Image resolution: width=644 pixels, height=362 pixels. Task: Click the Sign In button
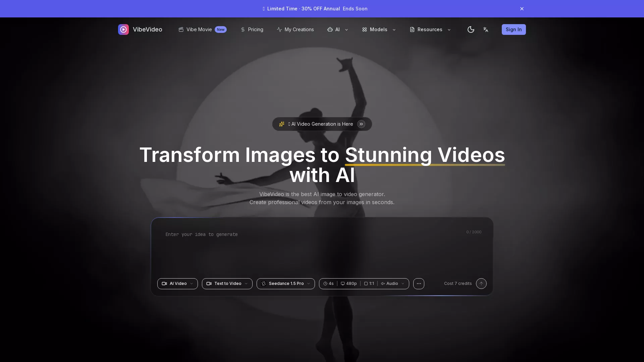coord(514,29)
